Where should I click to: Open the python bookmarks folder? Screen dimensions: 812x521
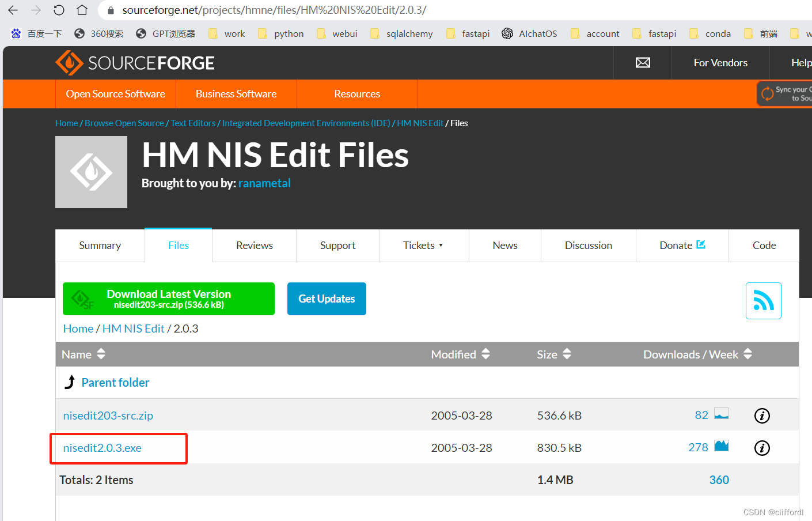click(x=281, y=33)
